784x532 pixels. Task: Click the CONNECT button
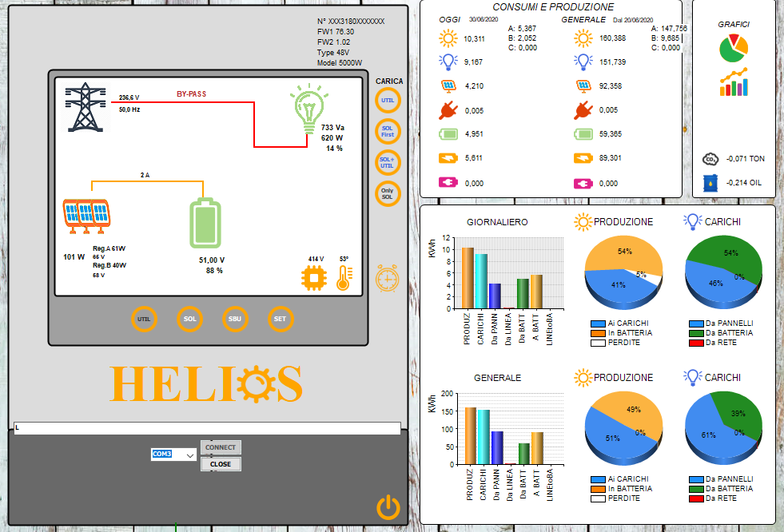tap(221, 447)
